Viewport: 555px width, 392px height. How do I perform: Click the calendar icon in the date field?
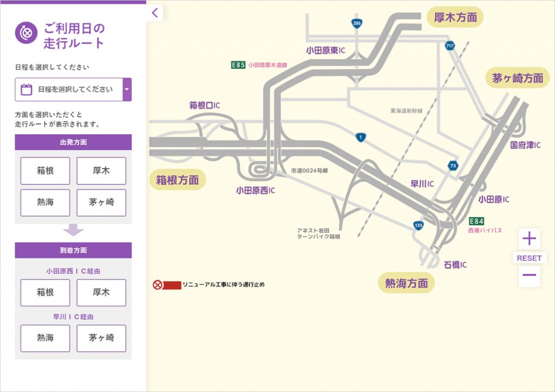pos(26,89)
